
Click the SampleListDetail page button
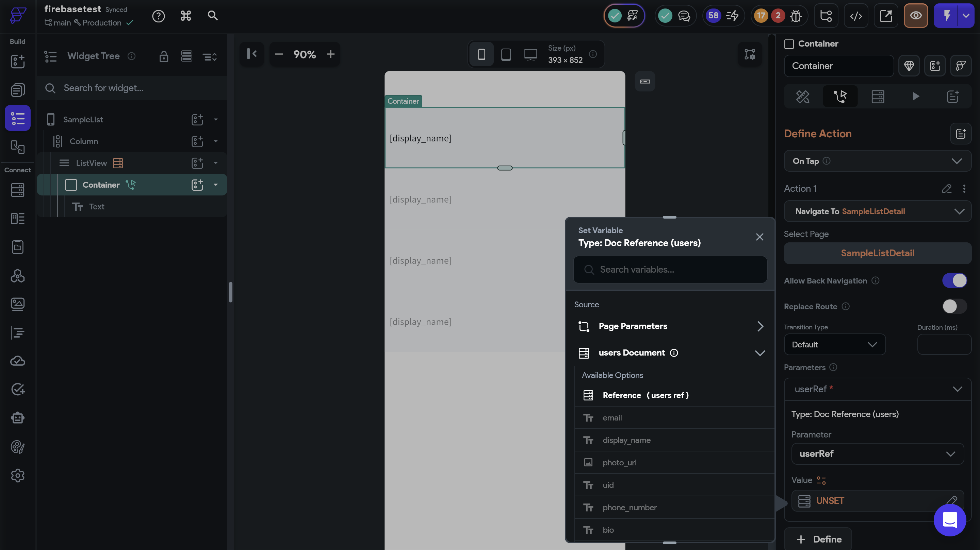[x=877, y=253]
